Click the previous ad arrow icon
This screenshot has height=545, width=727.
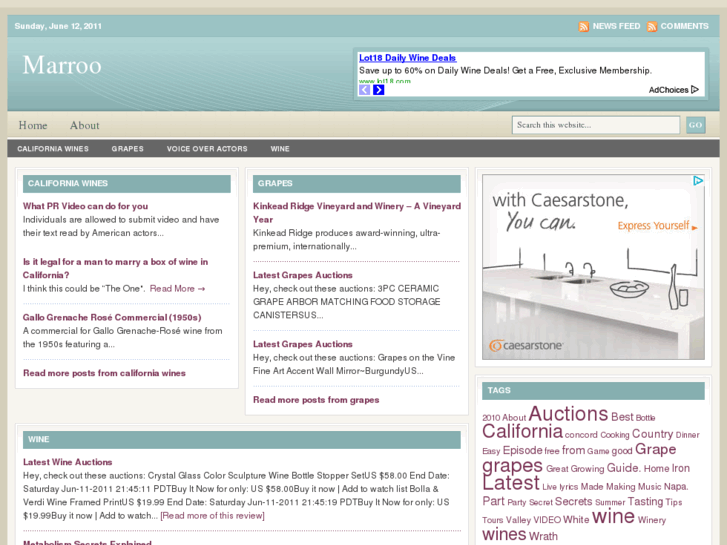coord(365,90)
